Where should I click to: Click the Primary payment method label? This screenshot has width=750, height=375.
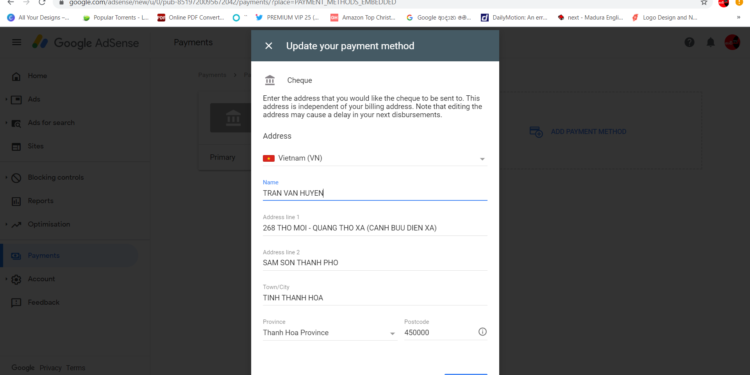222,157
